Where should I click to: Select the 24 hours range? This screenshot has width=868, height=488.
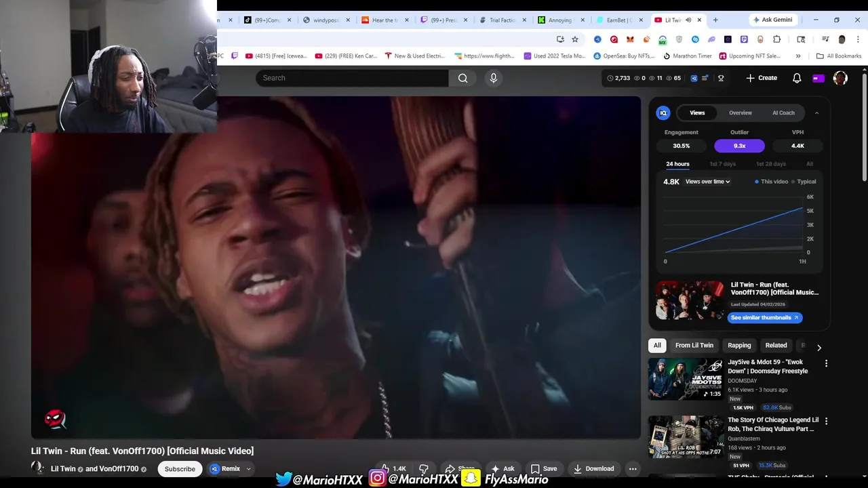[x=677, y=164]
